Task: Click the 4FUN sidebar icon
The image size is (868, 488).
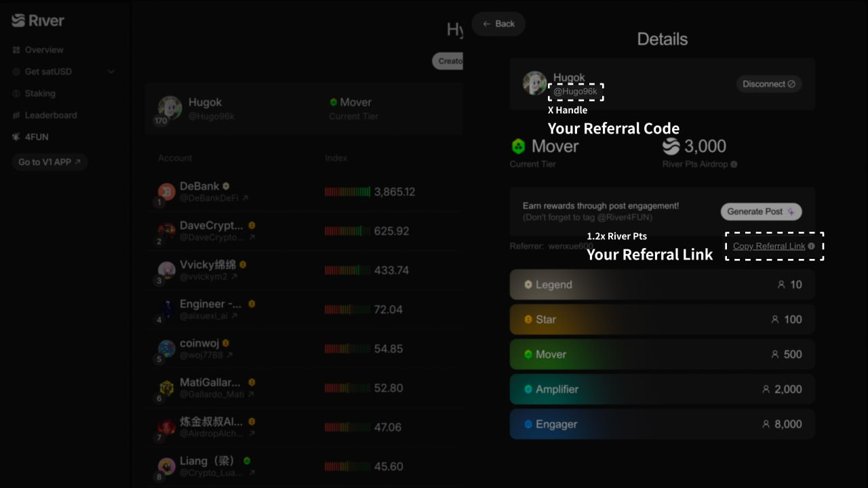Action: pyautogui.click(x=16, y=137)
